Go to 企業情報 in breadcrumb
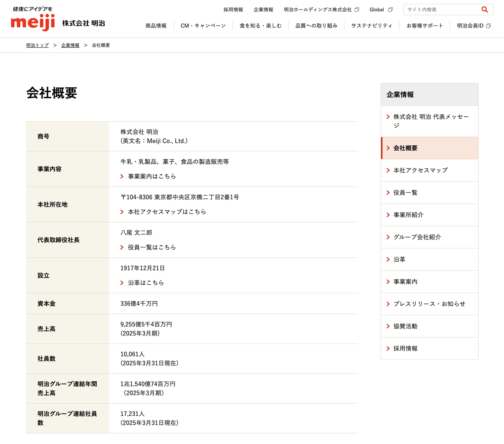Screen dimensions: 504x444 point(70,45)
